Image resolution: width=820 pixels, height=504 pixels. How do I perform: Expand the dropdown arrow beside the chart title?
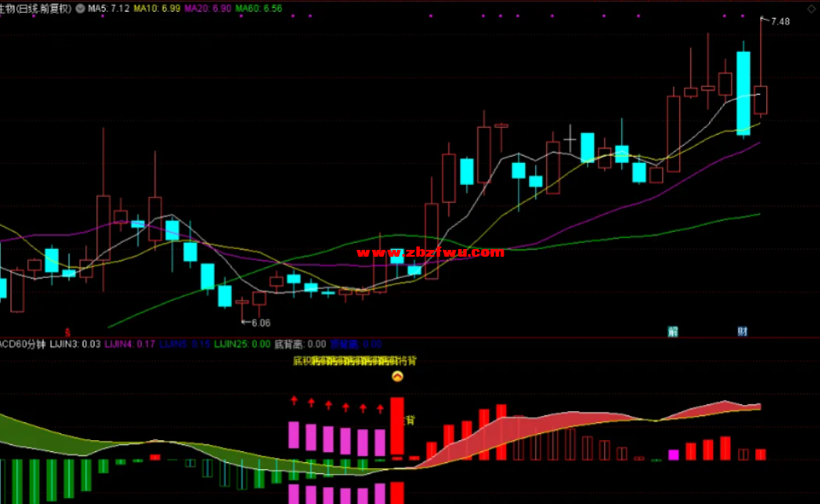[x=80, y=9]
